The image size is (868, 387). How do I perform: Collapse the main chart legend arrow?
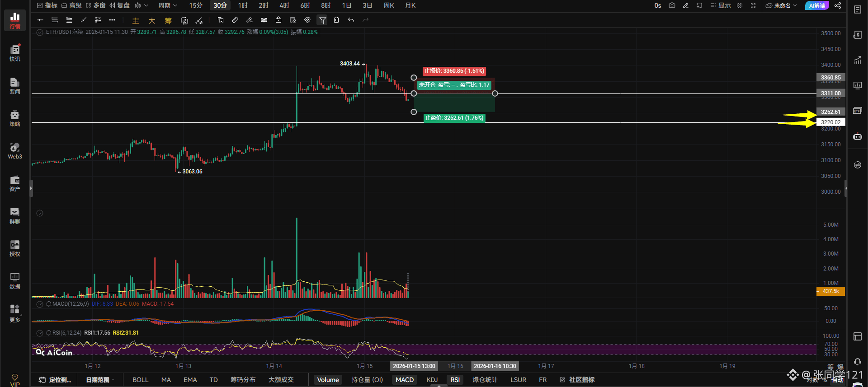[x=40, y=32]
